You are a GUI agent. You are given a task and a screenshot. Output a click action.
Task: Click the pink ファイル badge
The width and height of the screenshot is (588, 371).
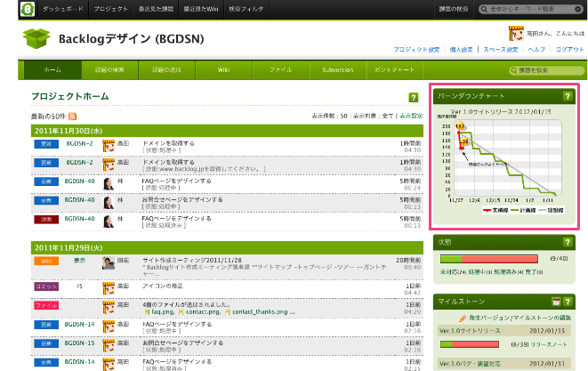(46, 305)
